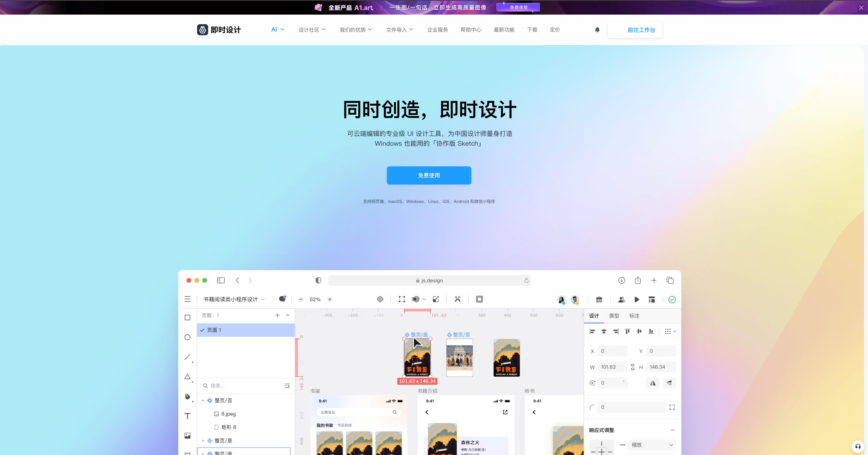Open the Ai dropdown menu

click(278, 30)
